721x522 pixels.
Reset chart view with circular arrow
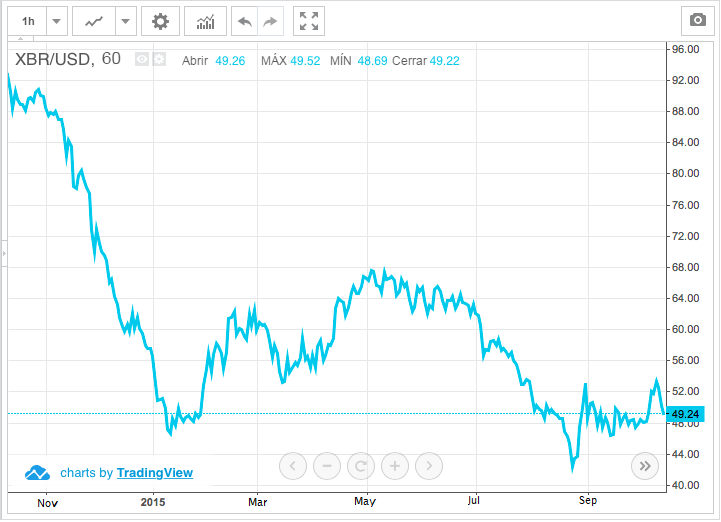361,465
